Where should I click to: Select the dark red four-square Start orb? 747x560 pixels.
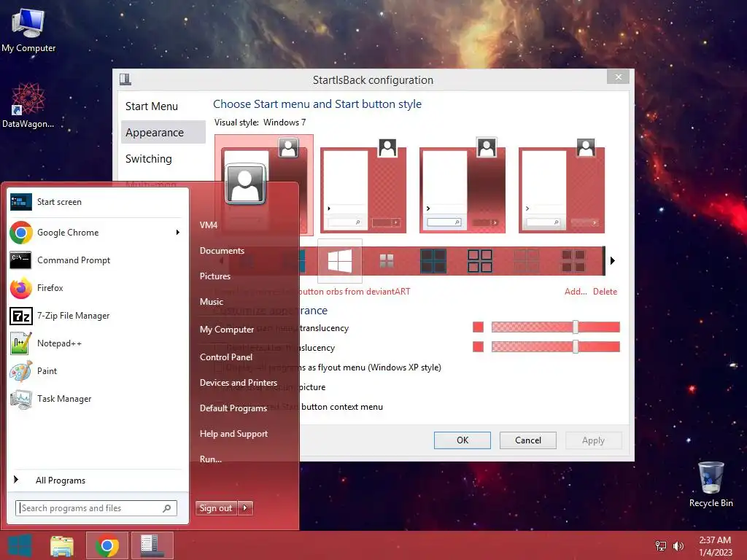pos(573,261)
